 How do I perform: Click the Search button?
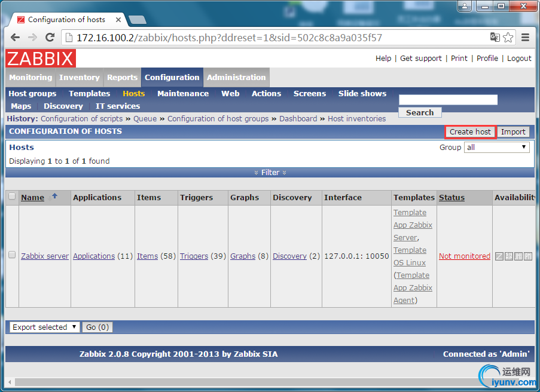pos(420,112)
